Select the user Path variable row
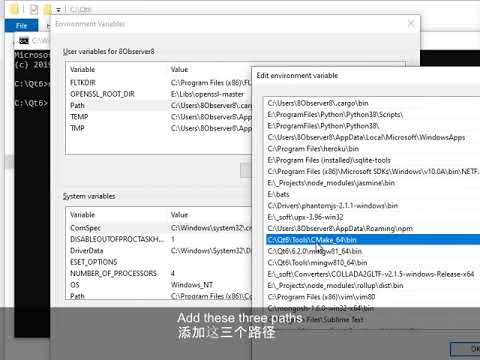Image resolution: width=480 pixels, height=360 pixels. [x=158, y=105]
